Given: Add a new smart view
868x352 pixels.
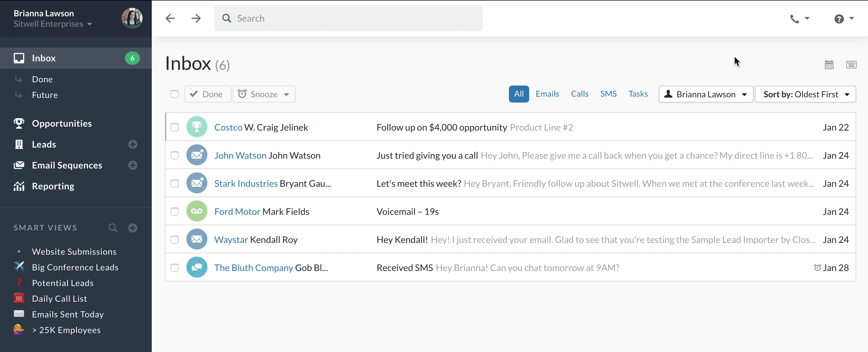Looking at the screenshot, I should click(x=133, y=228).
